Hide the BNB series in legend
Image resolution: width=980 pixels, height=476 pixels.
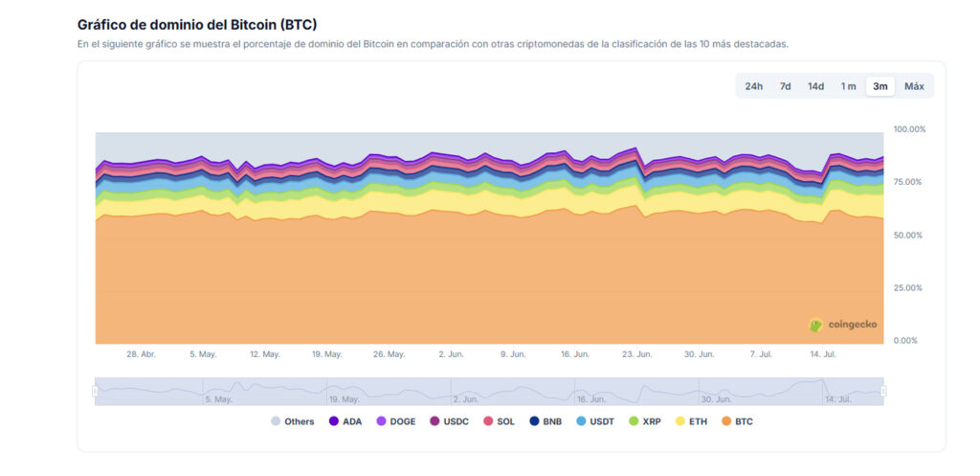(x=546, y=421)
